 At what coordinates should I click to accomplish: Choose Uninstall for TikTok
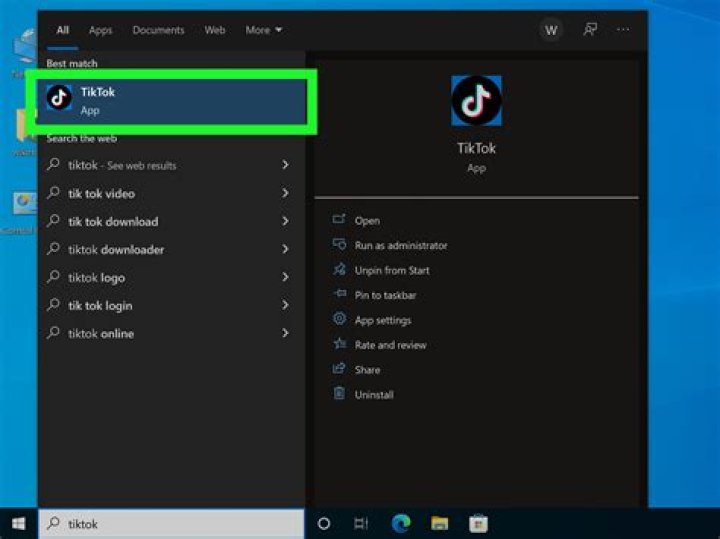click(x=374, y=394)
